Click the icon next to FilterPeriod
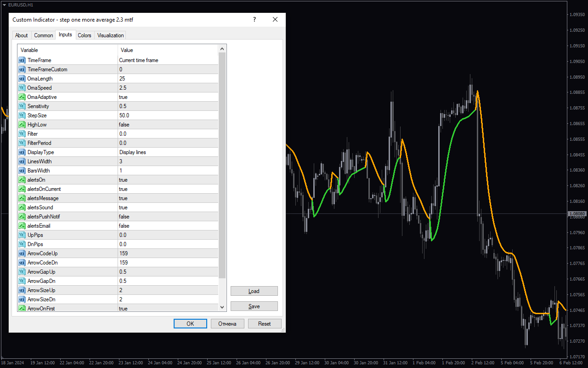The height and width of the screenshot is (368, 588). pos(22,143)
